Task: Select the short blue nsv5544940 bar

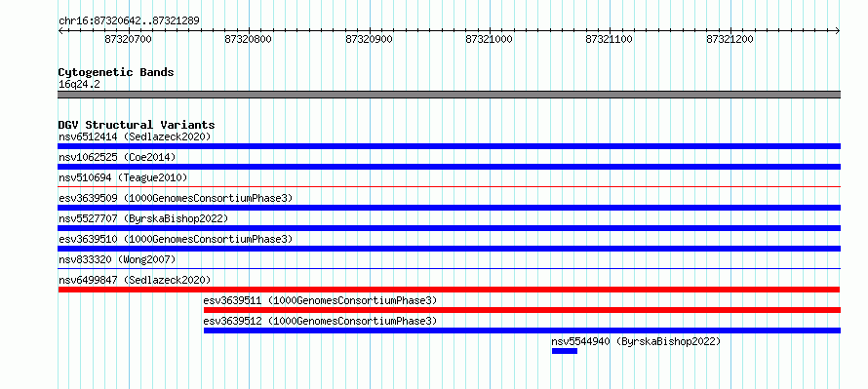Action: (x=565, y=351)
